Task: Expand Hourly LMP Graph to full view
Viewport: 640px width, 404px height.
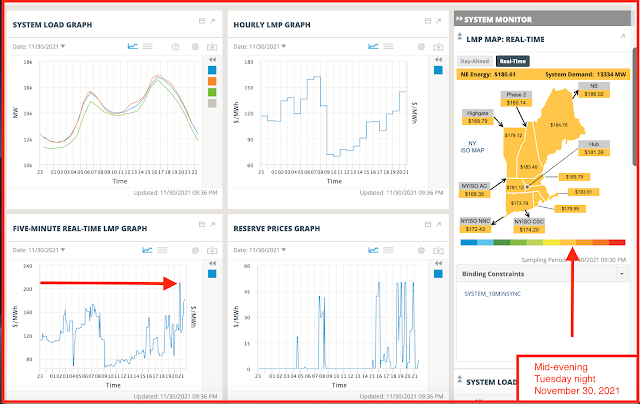Action: [439, 21]
